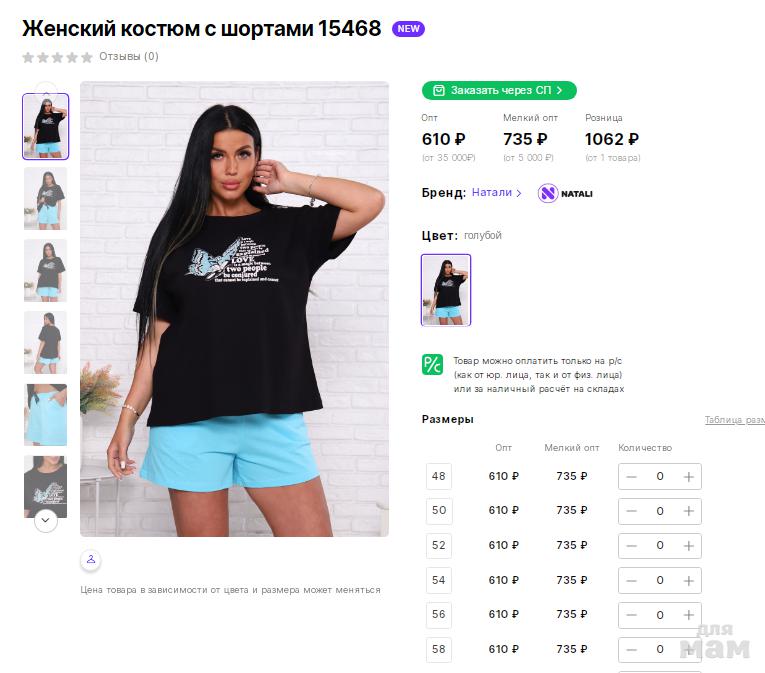The image size is (765, 673).
Task: Select the голубой color swatch
Action: [446, 290]
